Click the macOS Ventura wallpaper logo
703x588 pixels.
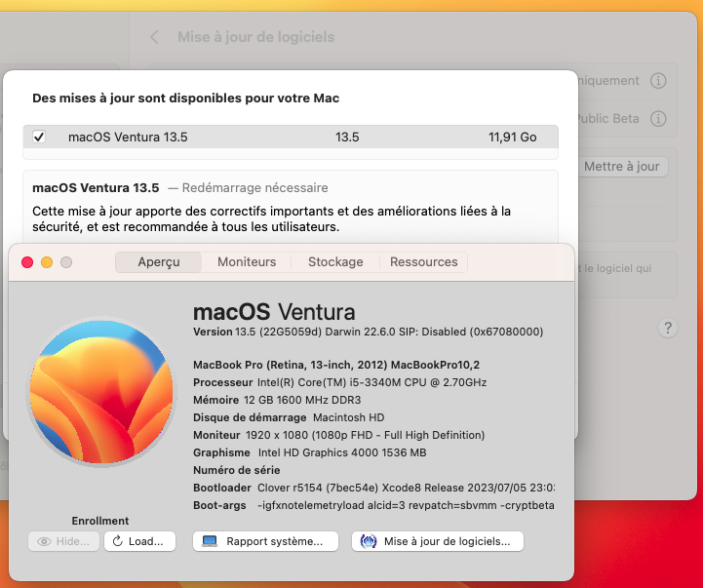(x=101, y=392)
